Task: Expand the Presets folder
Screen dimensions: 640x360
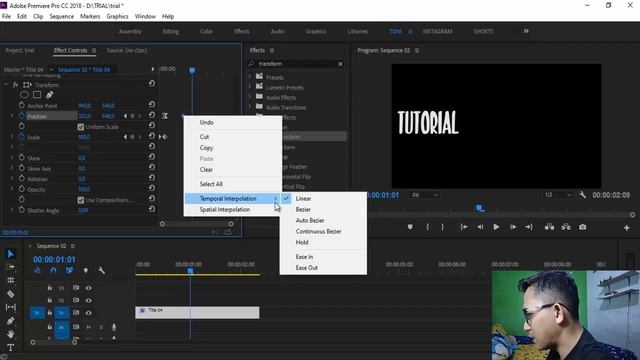Action: coord(250,76)
